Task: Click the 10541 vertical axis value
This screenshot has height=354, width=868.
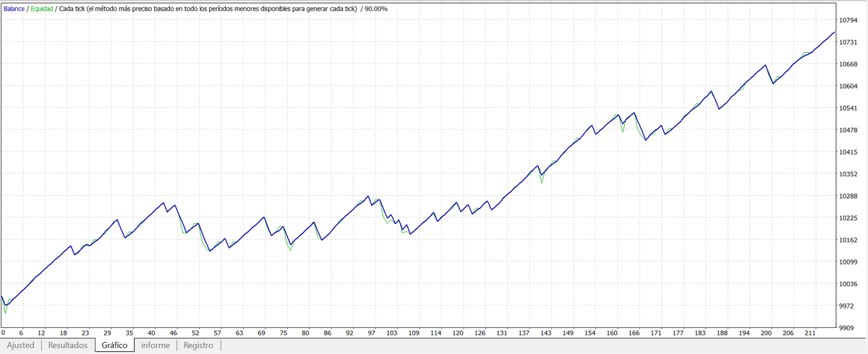Action: click(849, 108)
